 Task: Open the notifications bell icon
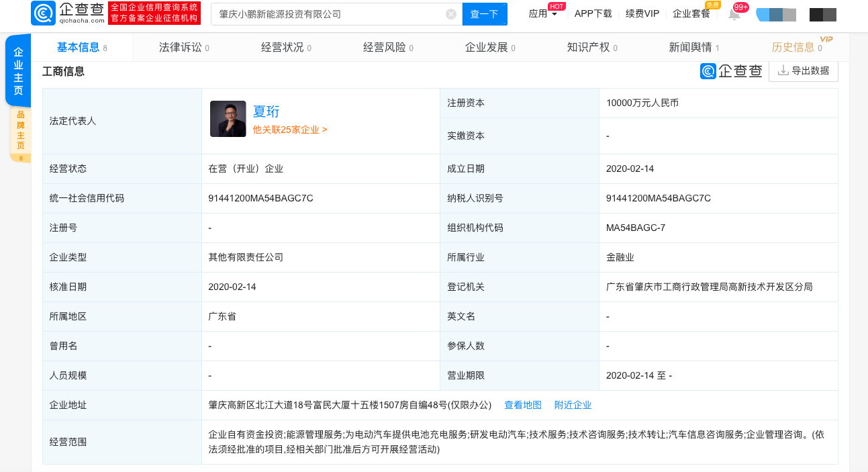(734, 14)
